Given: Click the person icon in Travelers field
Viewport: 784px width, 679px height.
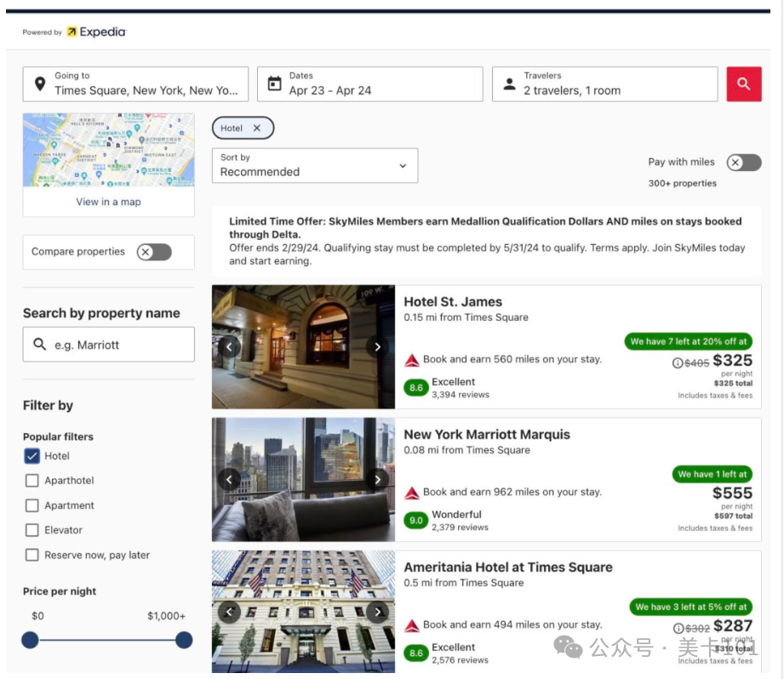Looking at the screenshot, I should [x=509, y=83].
